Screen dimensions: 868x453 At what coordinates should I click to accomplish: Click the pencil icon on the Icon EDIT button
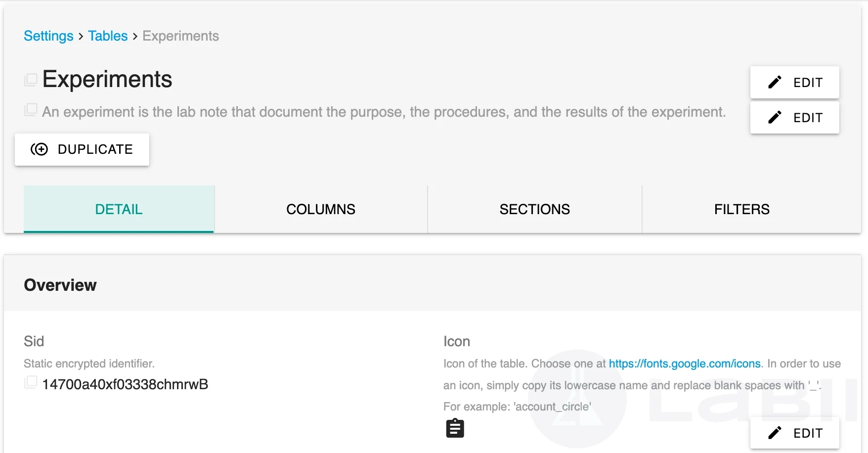point(775,433)
